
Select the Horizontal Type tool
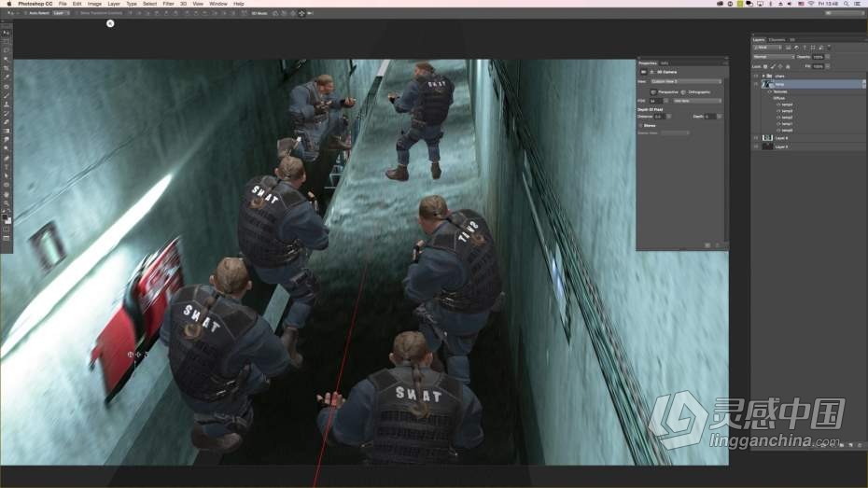7,168
